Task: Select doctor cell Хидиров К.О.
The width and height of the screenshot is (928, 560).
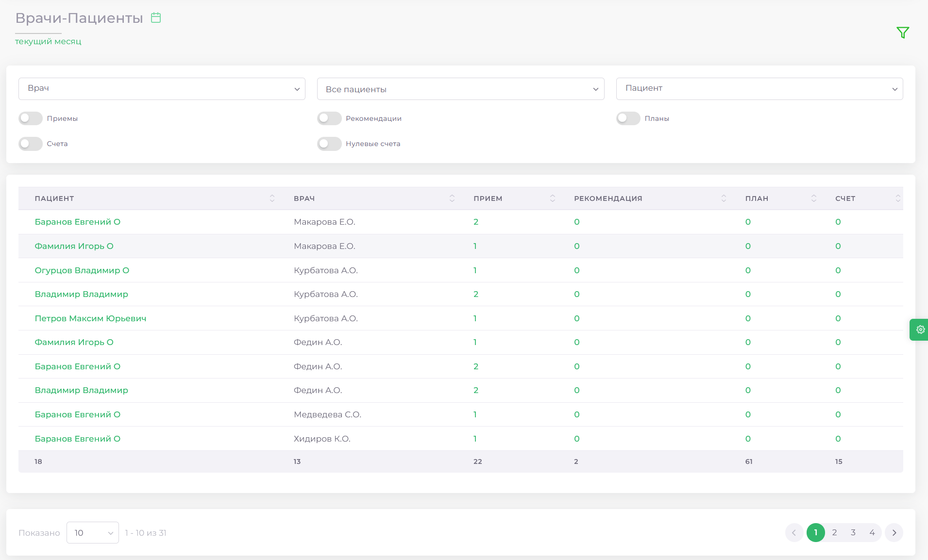Action: click(322, 439)
